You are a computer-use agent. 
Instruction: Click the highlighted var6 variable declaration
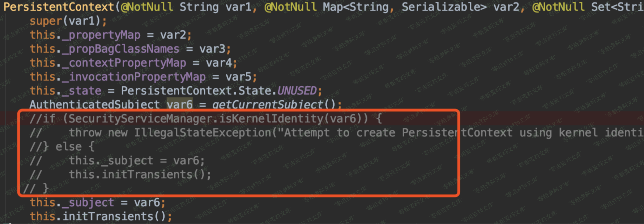(x=179, y=105)
